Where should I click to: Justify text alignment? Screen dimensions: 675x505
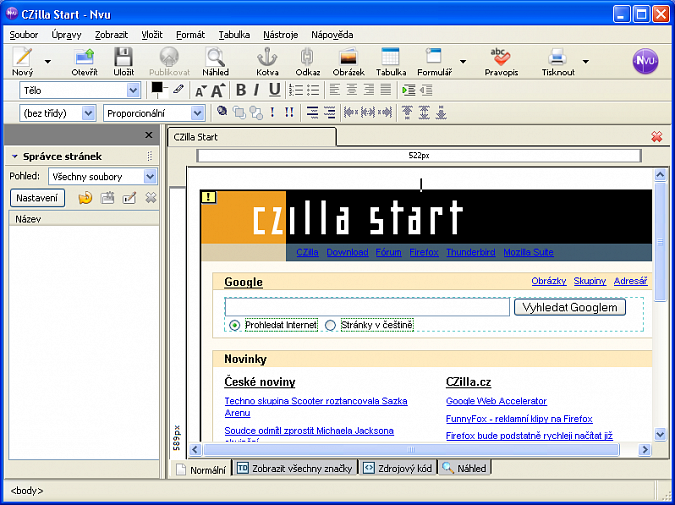[x=386, y=90]
